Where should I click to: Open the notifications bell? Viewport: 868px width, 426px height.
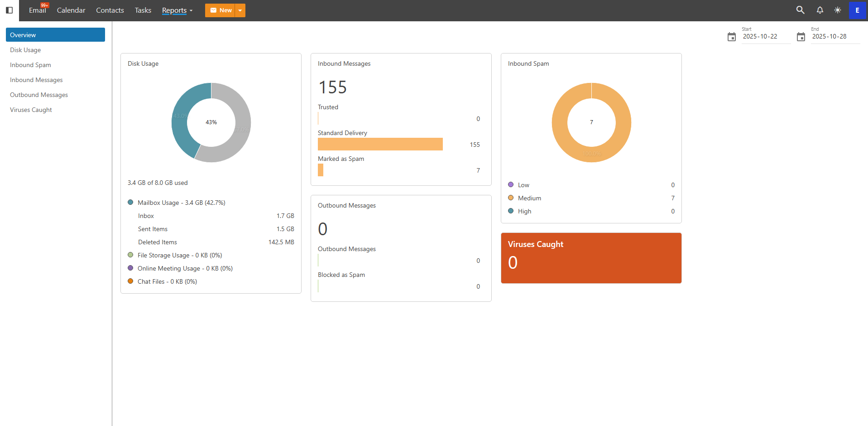[x=820, y=10]
